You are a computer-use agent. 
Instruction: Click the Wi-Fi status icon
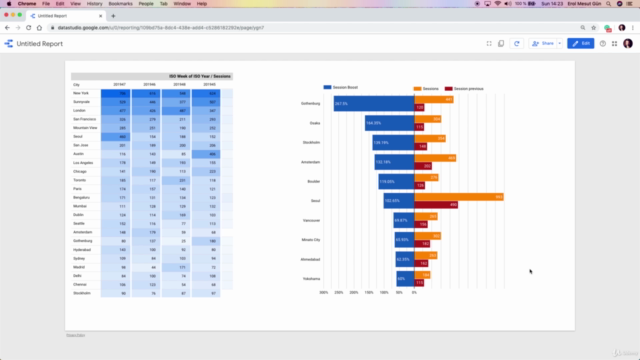[x=497, y=4]
